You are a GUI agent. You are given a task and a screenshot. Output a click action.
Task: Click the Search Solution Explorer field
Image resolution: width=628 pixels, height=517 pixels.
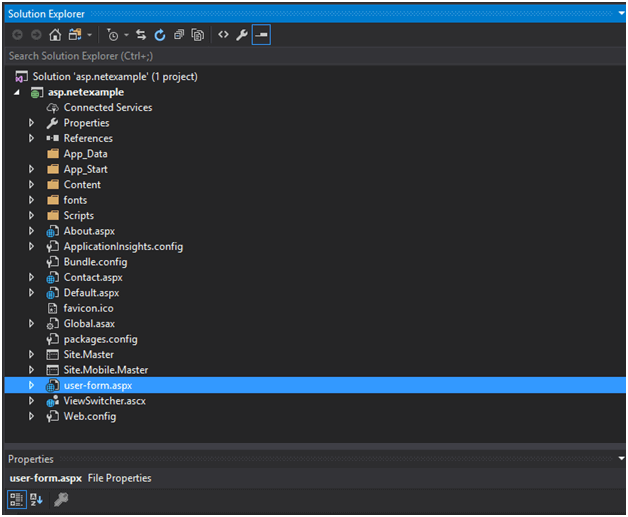300,56
